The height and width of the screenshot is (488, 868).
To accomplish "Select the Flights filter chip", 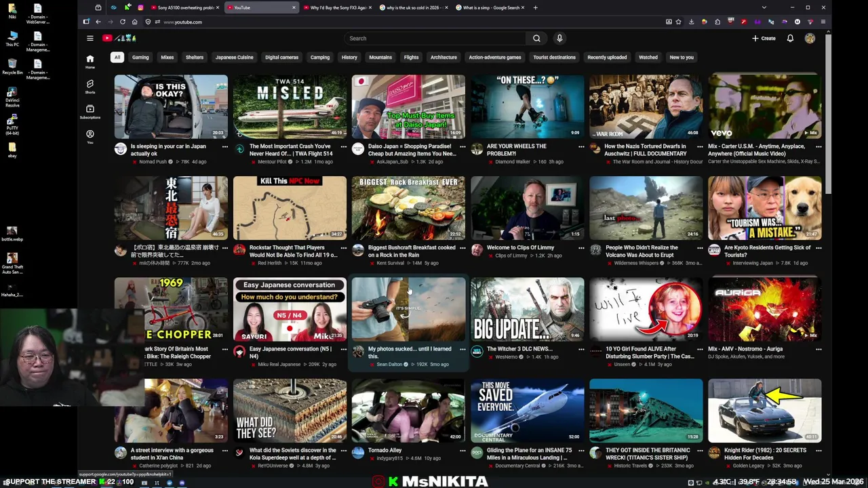I will point(411,57).
